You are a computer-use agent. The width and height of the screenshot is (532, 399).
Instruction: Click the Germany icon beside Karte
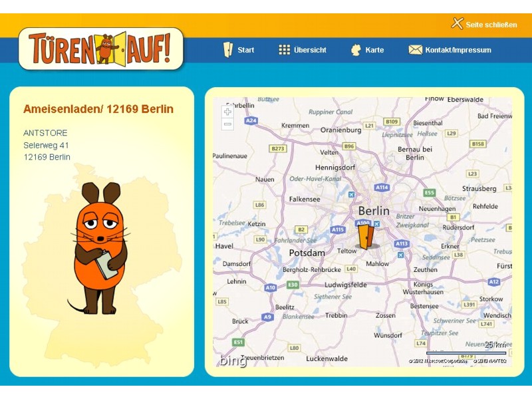coord(356,50)
